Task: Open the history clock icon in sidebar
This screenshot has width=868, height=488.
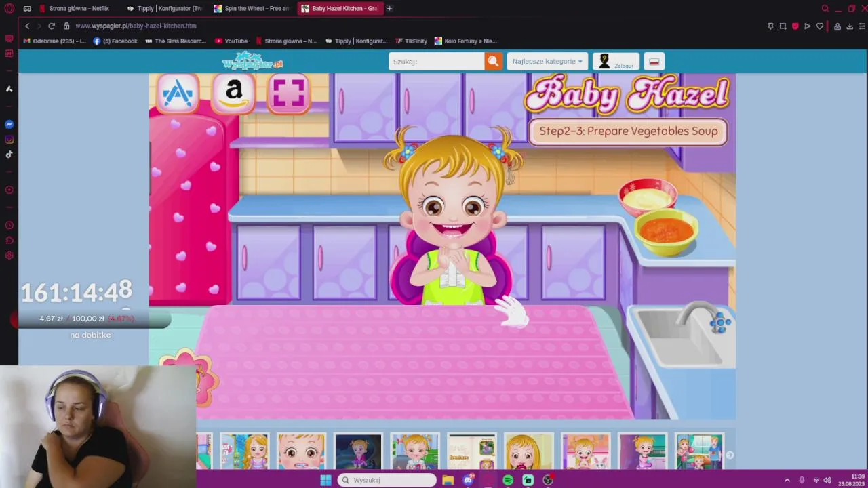Action: point(9,225)
